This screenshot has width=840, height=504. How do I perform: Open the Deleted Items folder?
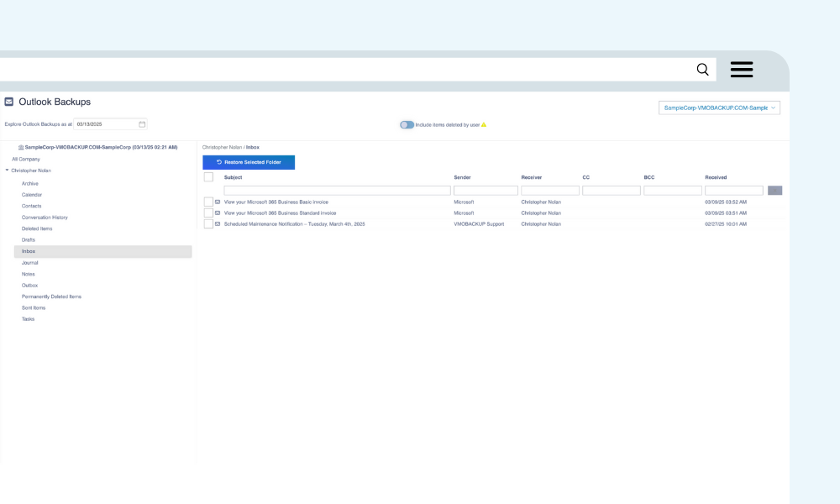37,228
